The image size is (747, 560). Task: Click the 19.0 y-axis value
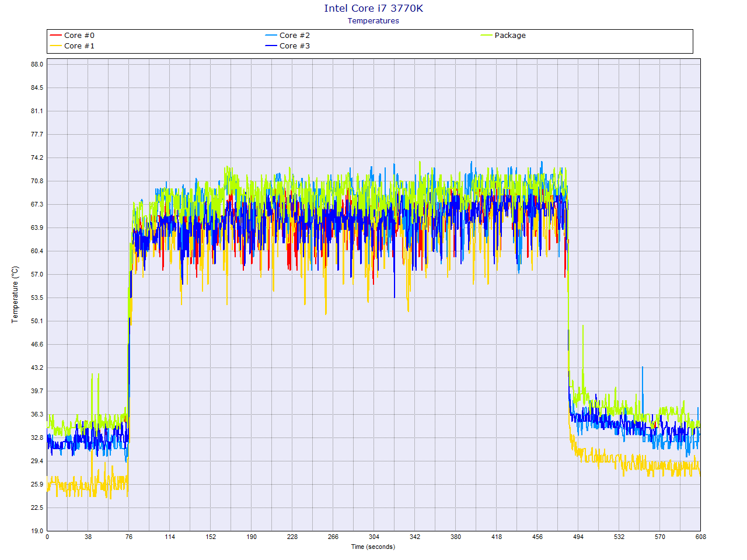click(x=37, y=531)
